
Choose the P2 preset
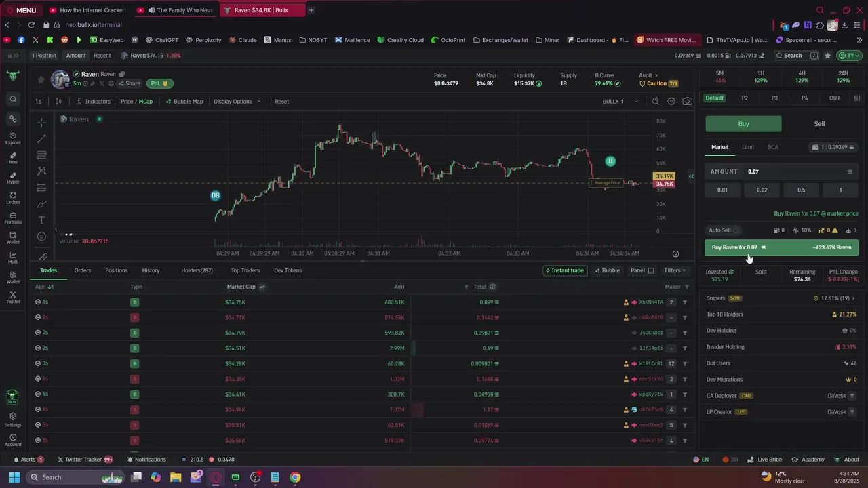745,98
